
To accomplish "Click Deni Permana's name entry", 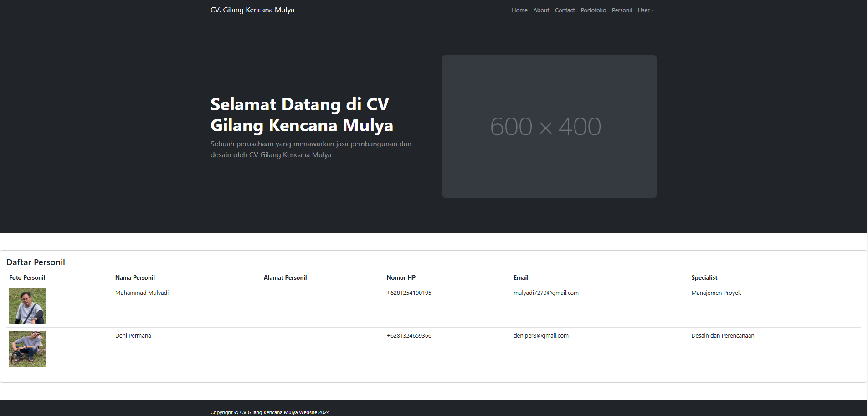I will tap(133, 335).
